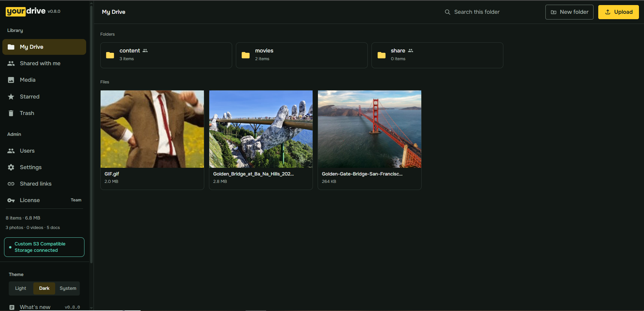Image resolution: width=644 pixels, height=311 pixels.
Task: Open the content folder
Action: (166, 55)
